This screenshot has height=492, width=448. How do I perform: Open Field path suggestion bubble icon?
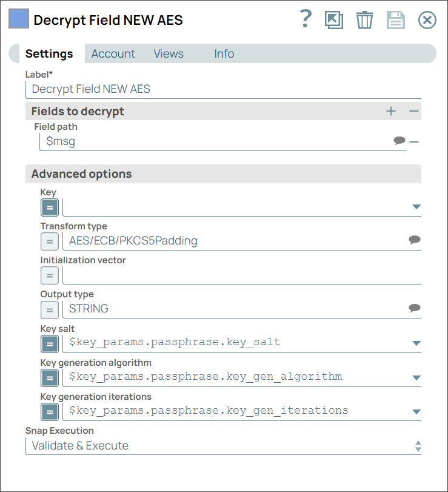tap(399, 141)
